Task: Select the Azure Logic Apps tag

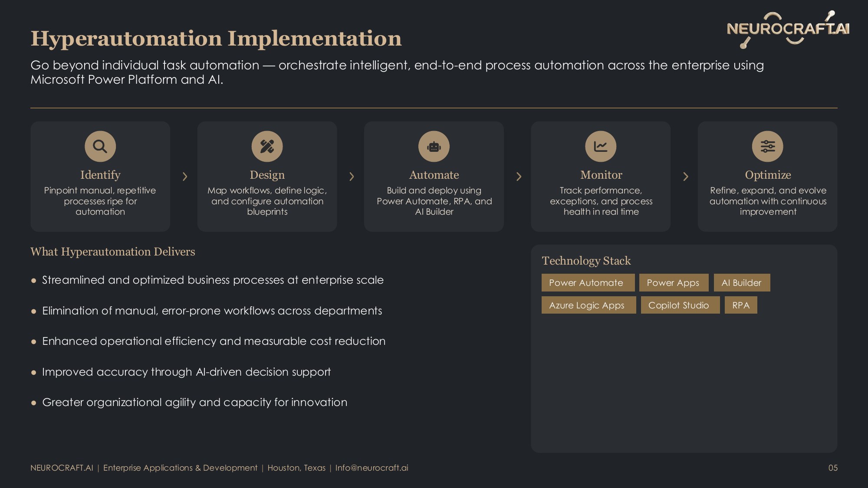Action: (x=589, y=305)
